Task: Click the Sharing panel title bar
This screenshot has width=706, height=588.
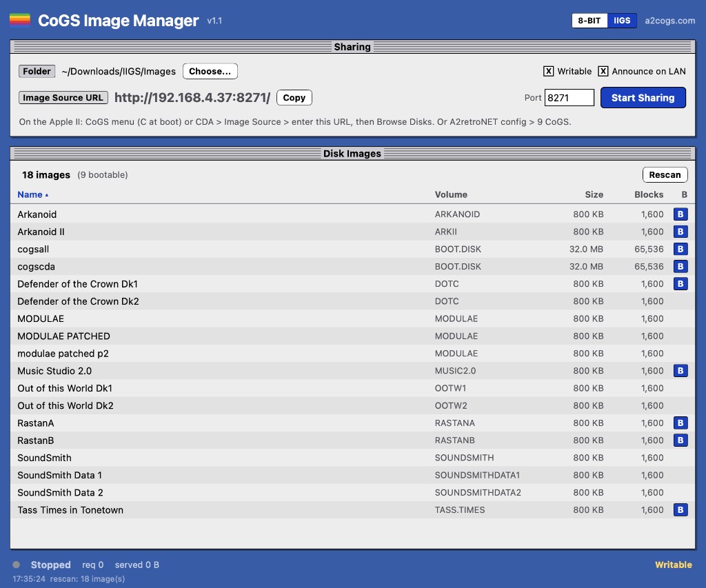Action: (x=352, y=47)
